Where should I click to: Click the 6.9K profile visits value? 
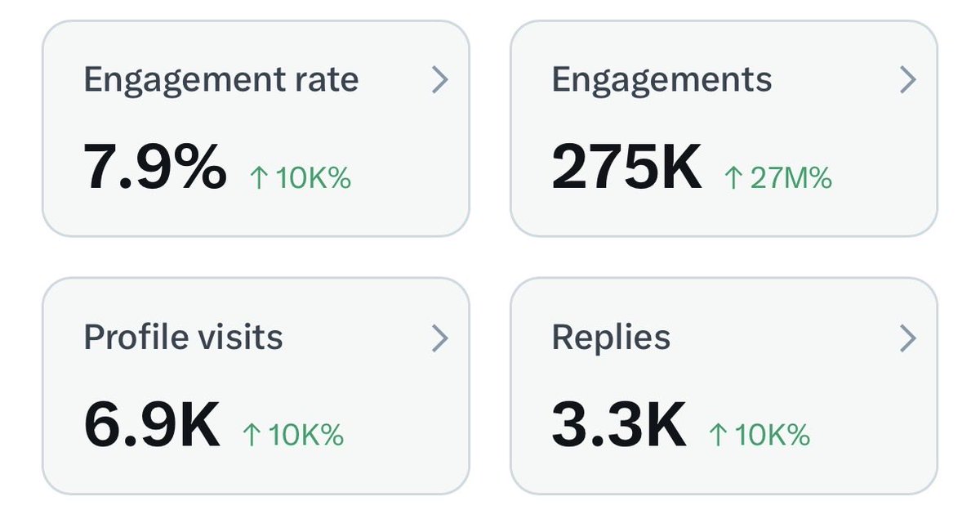152,424
